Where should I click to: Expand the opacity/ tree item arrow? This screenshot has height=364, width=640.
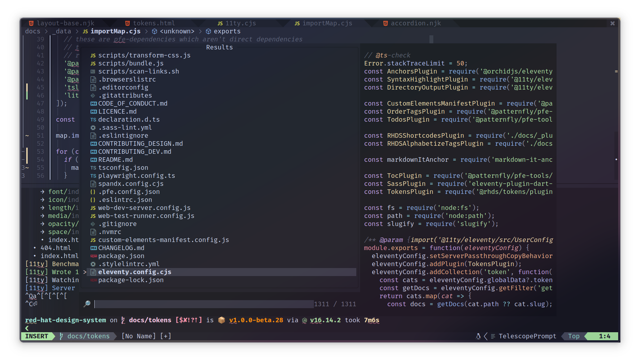point(43,224)
